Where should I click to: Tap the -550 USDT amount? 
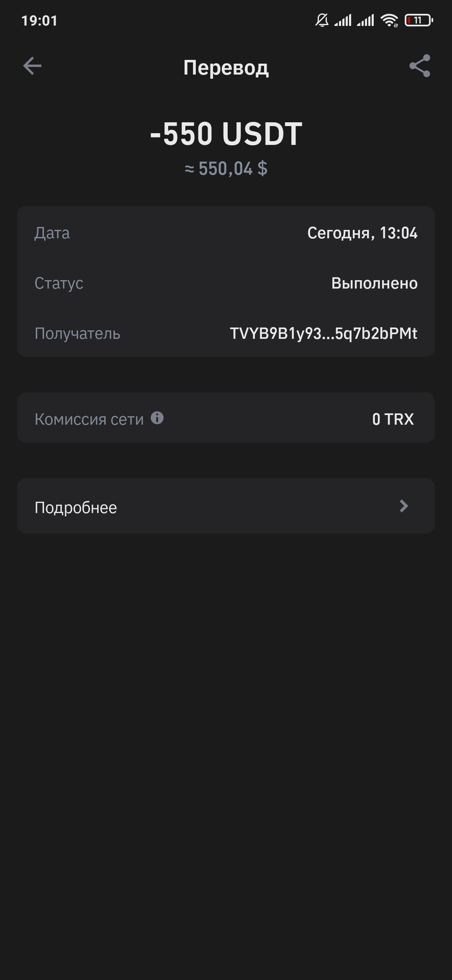click(226, 134)
